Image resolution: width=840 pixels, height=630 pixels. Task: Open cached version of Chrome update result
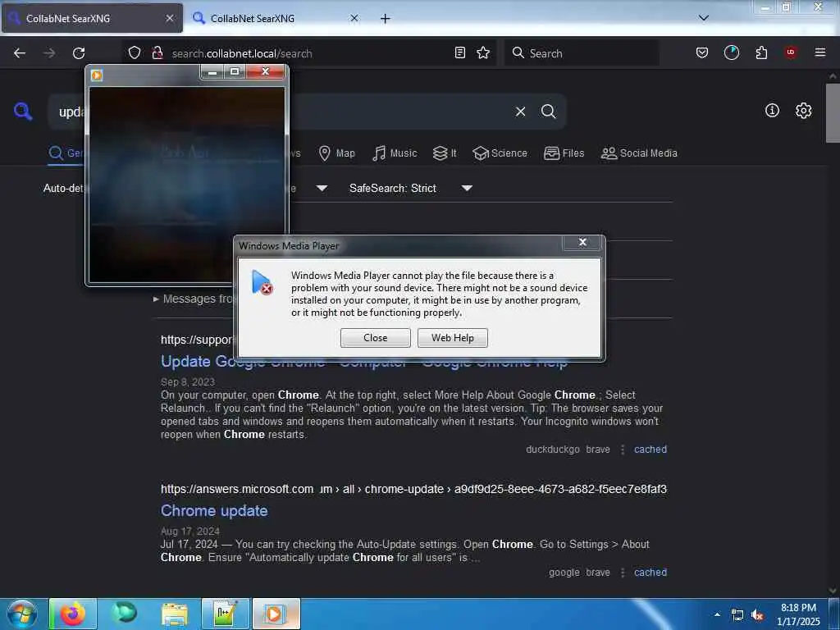(x=651, y=573)
